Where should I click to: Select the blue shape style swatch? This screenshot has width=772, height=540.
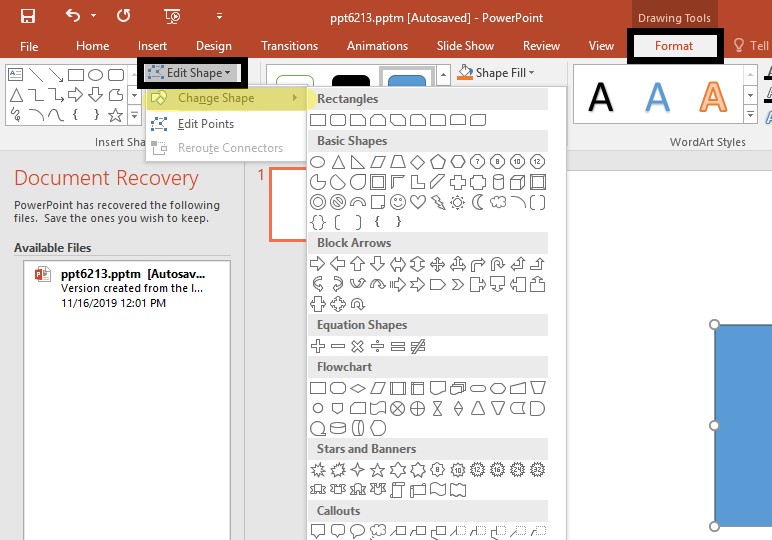[407, 80]
